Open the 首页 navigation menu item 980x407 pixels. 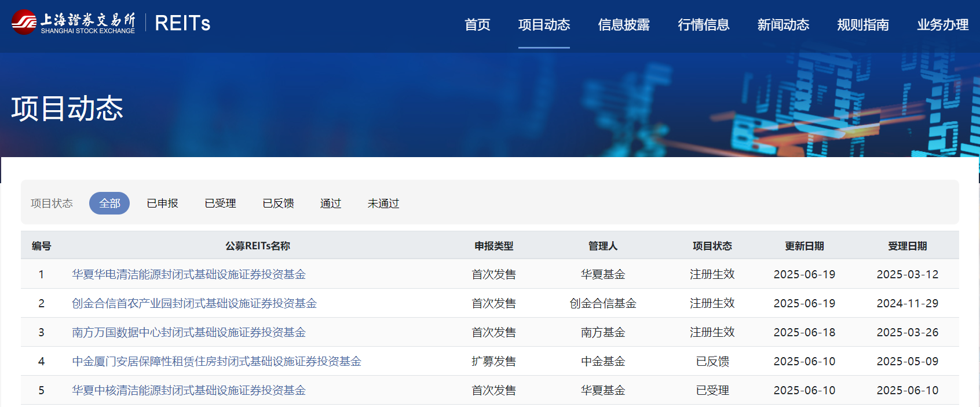(477, 25)
